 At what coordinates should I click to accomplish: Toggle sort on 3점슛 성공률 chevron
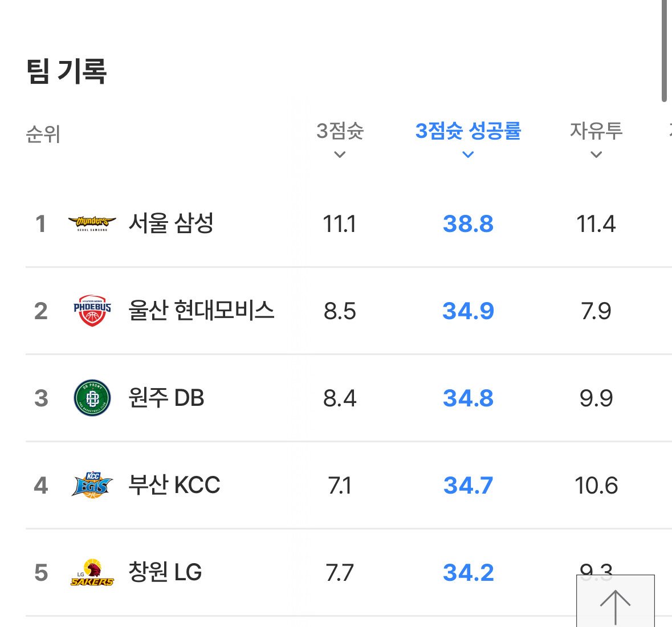point(468,154)
